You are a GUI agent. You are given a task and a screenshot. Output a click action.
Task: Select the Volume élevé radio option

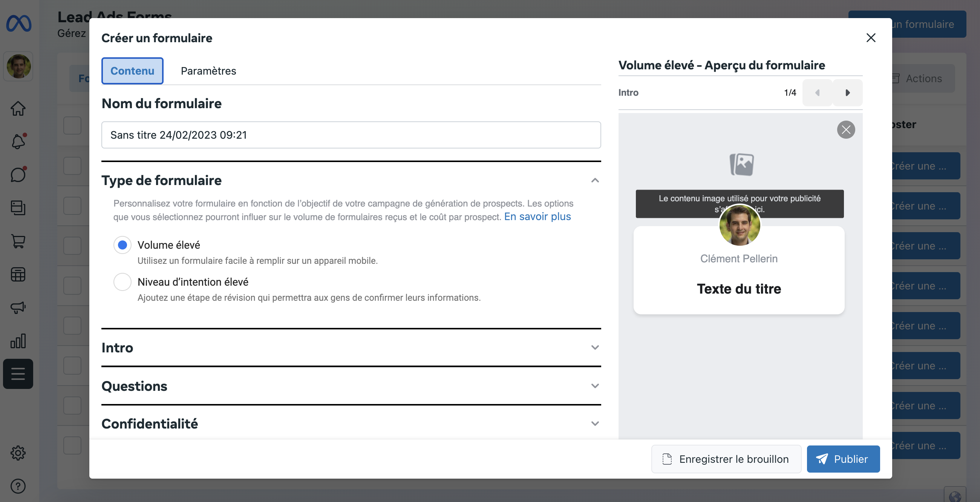point(122,245)
